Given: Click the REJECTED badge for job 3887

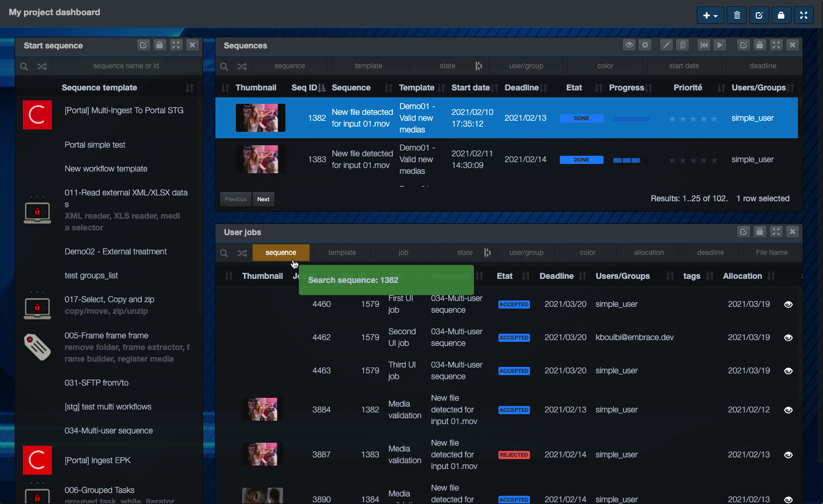Looking at the screenshot, I should 514,455.
